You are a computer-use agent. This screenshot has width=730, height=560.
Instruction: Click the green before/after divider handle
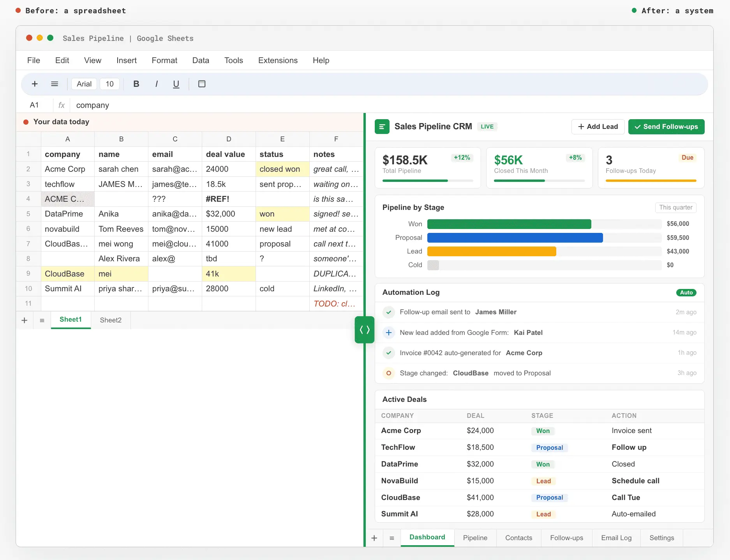365,330
